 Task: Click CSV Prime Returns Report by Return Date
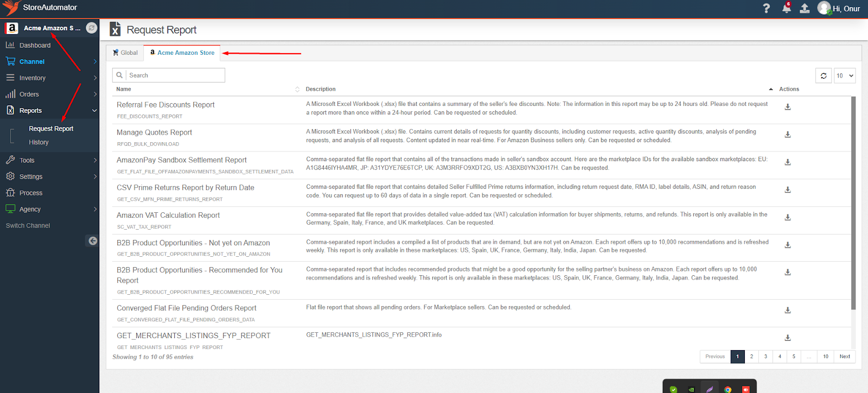pos(186,188)
